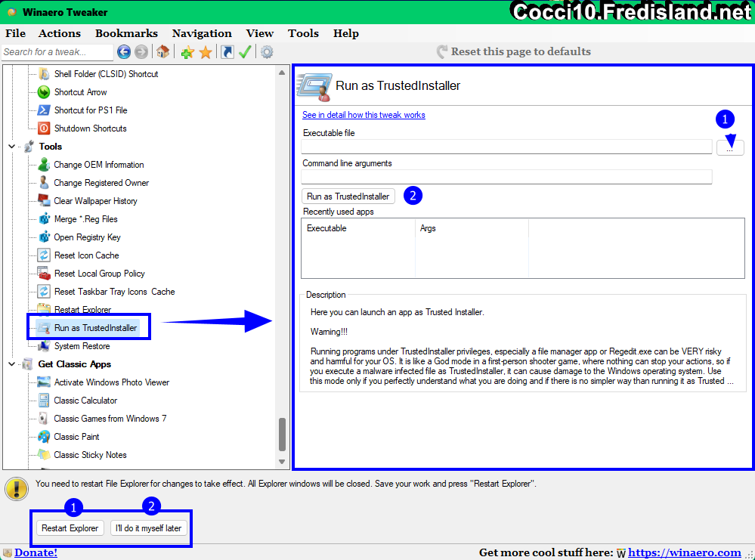Select Tools category label in tree
The width and height of the screenshot is (755, 560).
pos(51,147)
